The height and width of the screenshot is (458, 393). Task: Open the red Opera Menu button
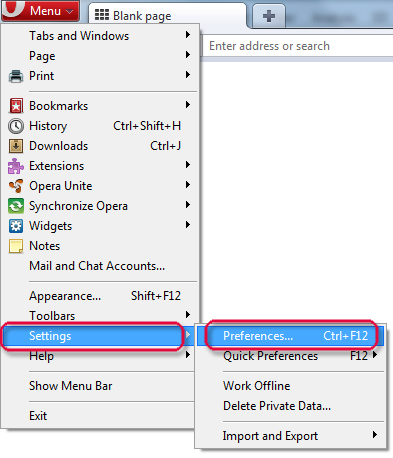[x=40, y=11]
